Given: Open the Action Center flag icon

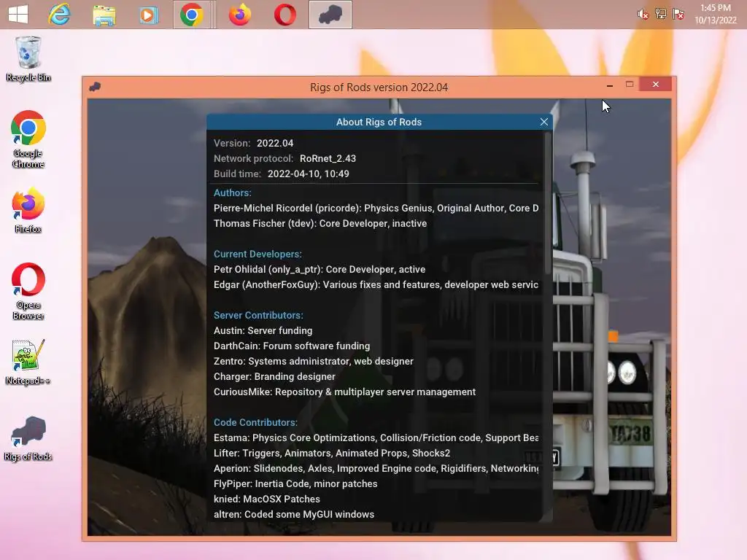Looking at the screenshot, I should click(x=678, y=15).
